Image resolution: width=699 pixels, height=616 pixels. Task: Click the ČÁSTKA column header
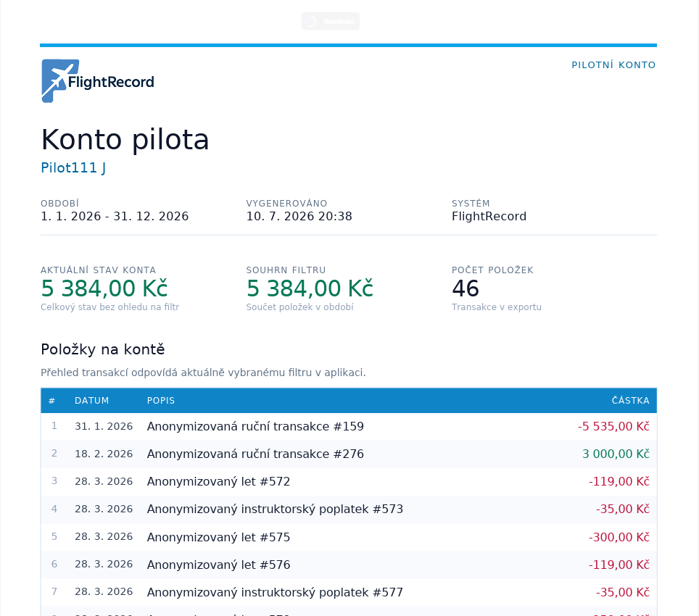point(630,401)
